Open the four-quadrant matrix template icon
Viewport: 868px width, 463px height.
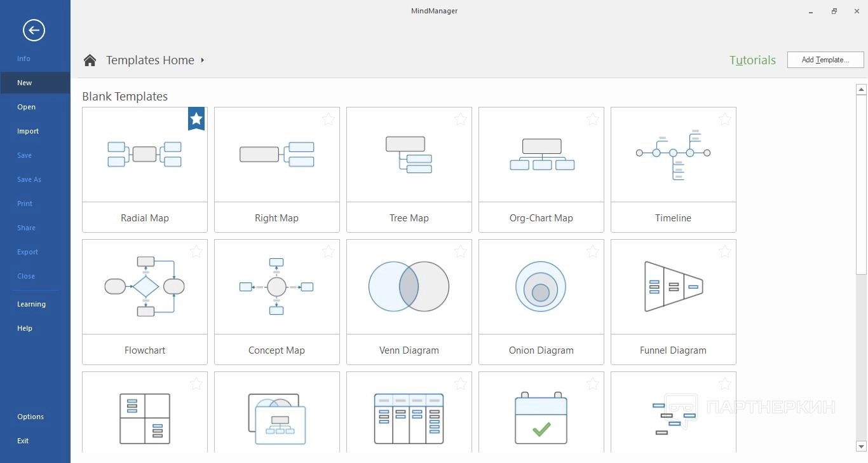[145, 418]
